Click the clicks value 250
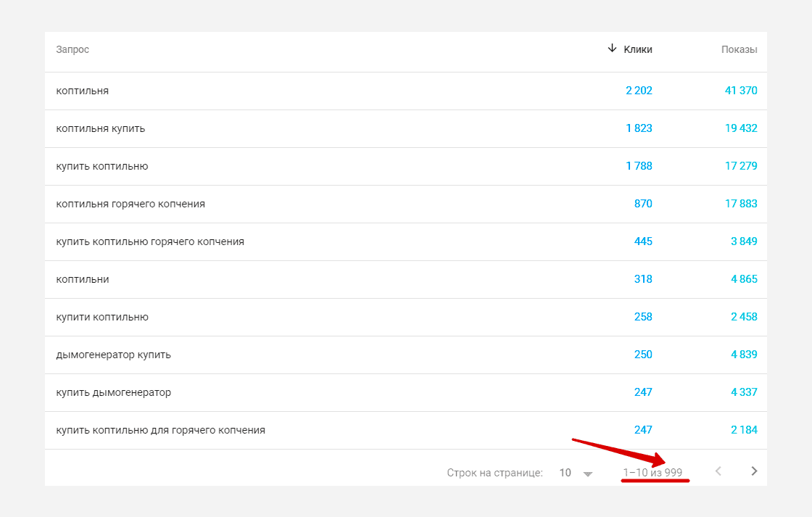Screen dimensions: 812x517 click(643, 355)
